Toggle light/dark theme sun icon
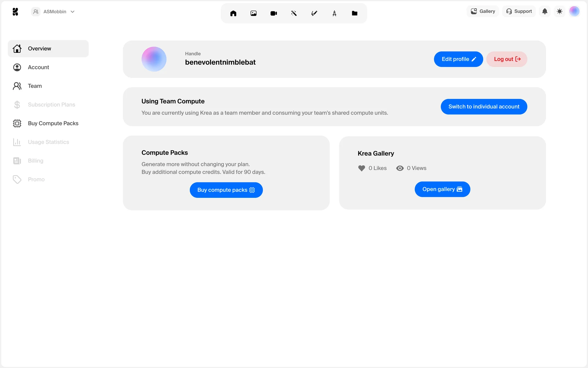Image resolution: width=588 pixels, height=368 pixels. coord(560,11)
